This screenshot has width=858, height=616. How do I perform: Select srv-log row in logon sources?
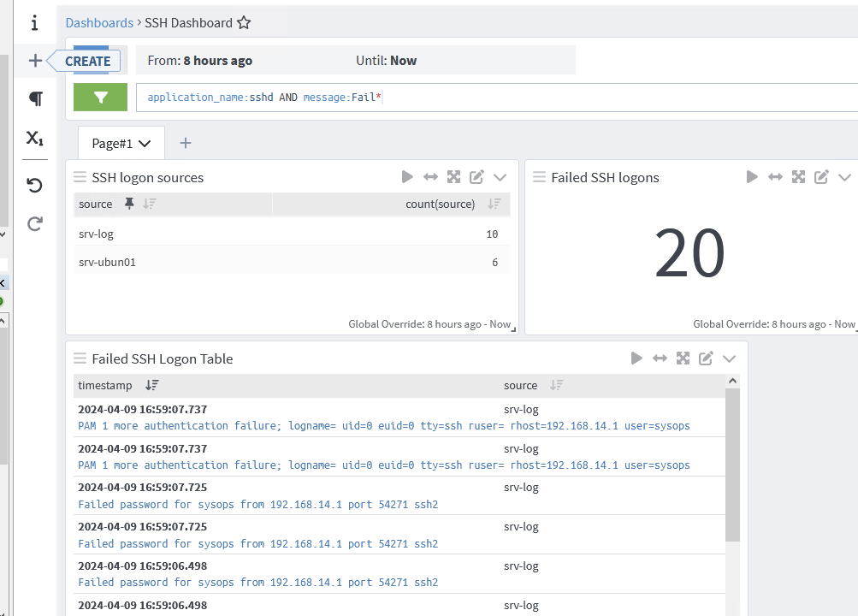[x=293, y=234]
